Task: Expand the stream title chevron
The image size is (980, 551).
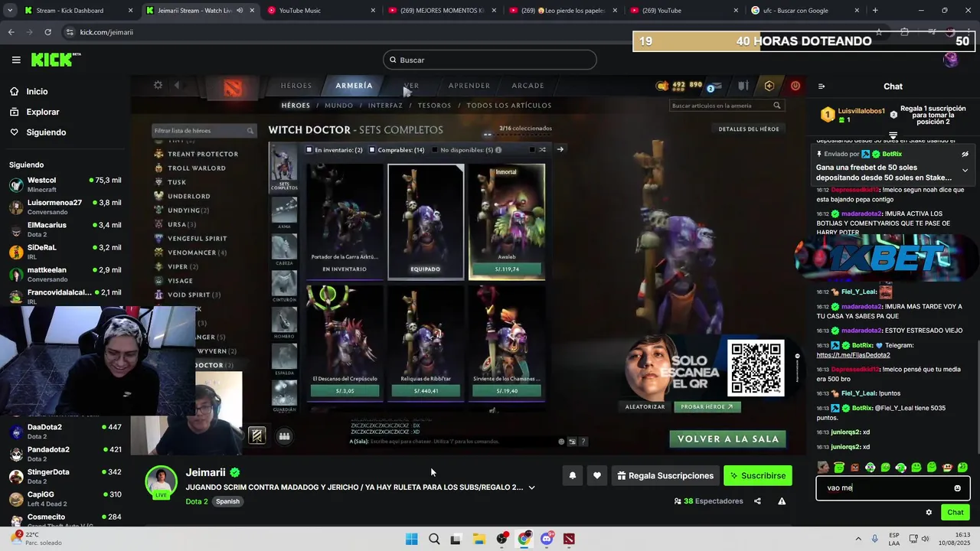Action: point(531,487)
